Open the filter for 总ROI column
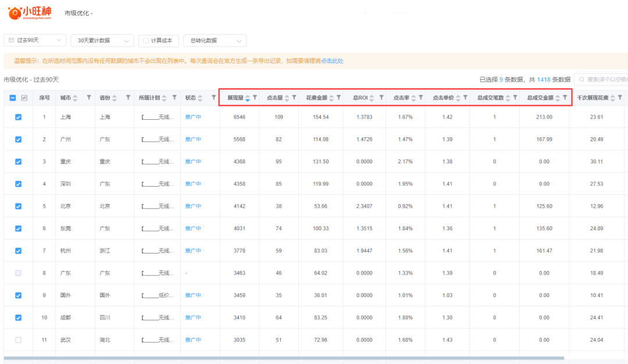This screenshot has height=364, width=628. tap(381, 97)
